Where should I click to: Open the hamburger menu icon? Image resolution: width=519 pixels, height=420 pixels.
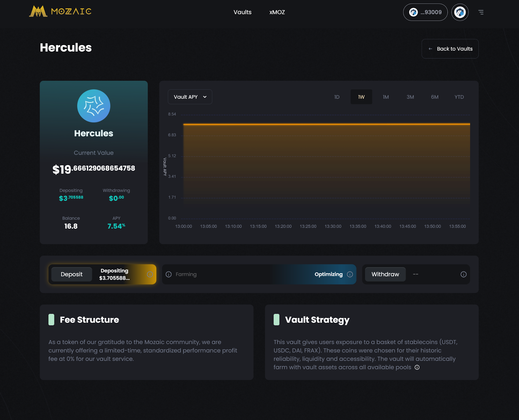click(481, 12)
